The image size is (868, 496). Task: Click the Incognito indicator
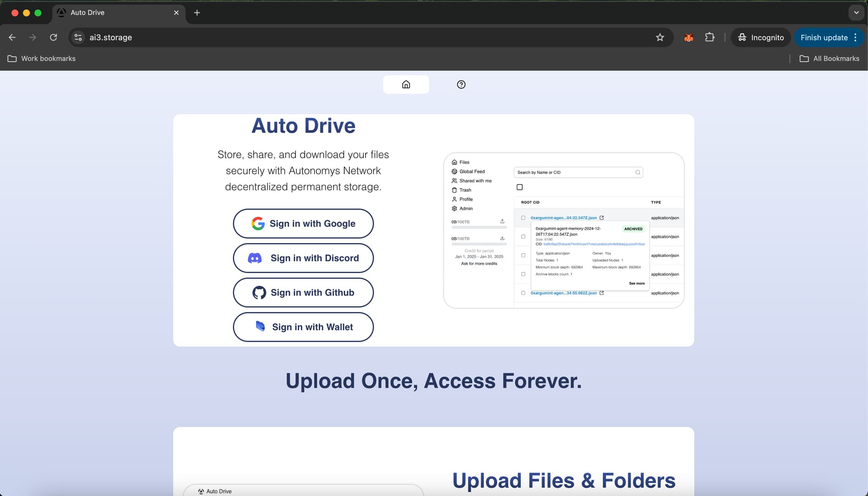pyautogui.click(x=761, y=38)
